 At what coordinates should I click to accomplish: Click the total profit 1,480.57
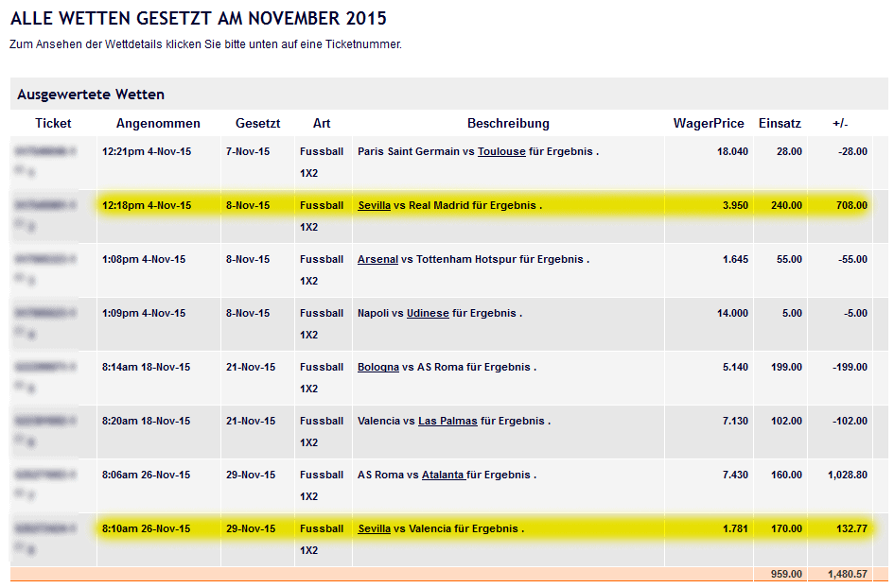(848, 575)
